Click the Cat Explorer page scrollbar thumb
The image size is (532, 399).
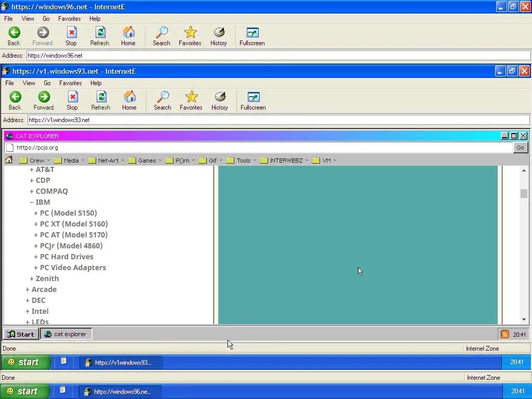click(524, 193)
